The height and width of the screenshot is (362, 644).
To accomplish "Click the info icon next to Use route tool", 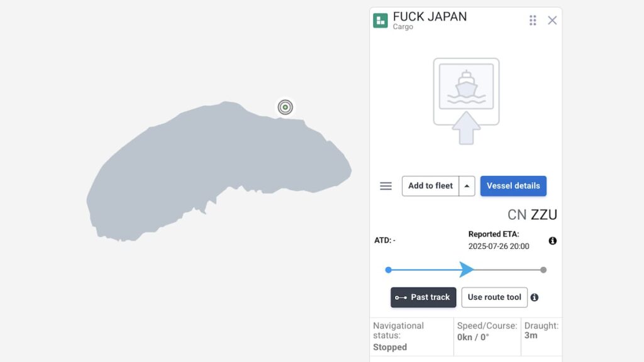I will click(534, 297).
